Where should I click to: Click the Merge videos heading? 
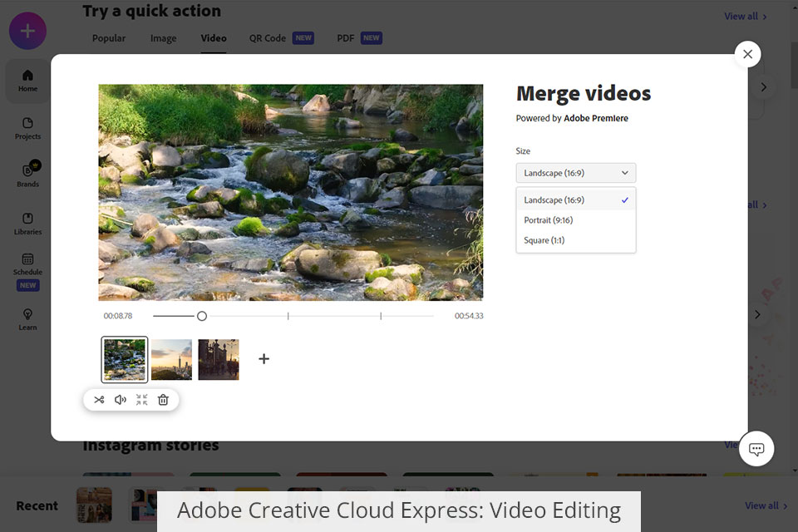point(584,93)
